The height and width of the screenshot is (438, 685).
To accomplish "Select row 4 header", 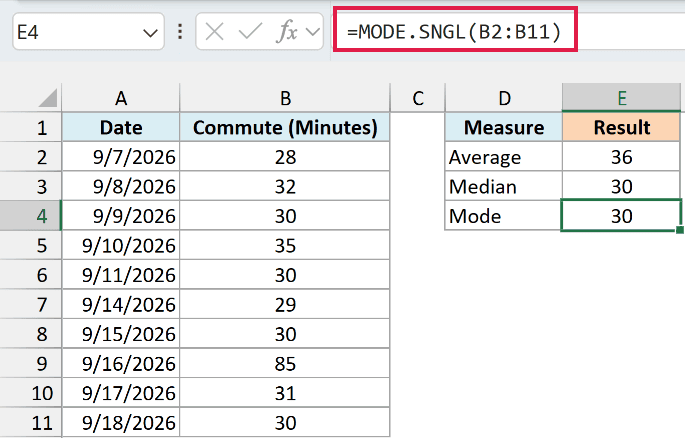I will point(31,216).
